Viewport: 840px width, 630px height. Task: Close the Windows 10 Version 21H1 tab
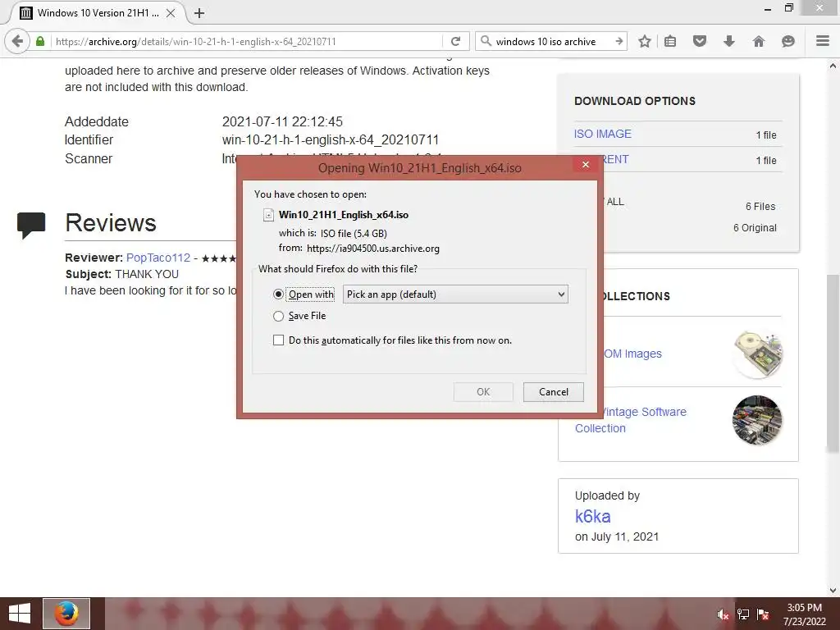(171, 13)
